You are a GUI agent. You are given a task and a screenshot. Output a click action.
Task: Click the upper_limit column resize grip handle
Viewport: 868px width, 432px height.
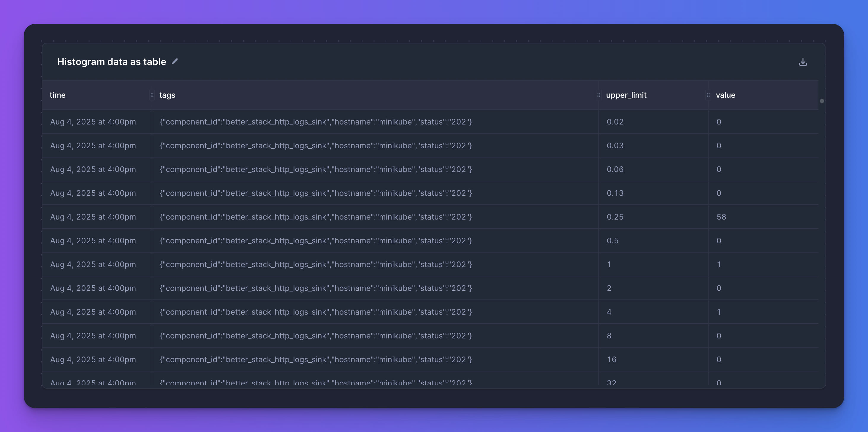point(708,95)
